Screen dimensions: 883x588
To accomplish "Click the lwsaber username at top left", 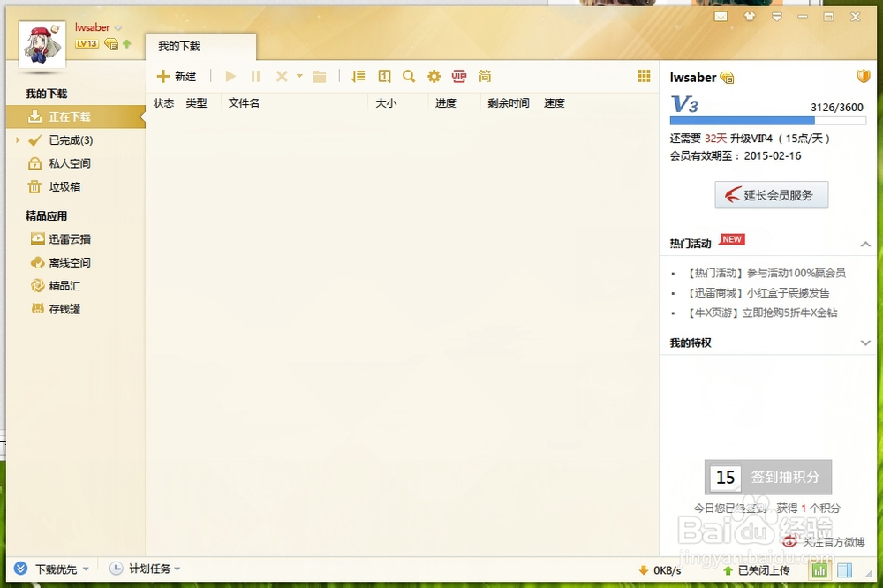I will point(93,27).
